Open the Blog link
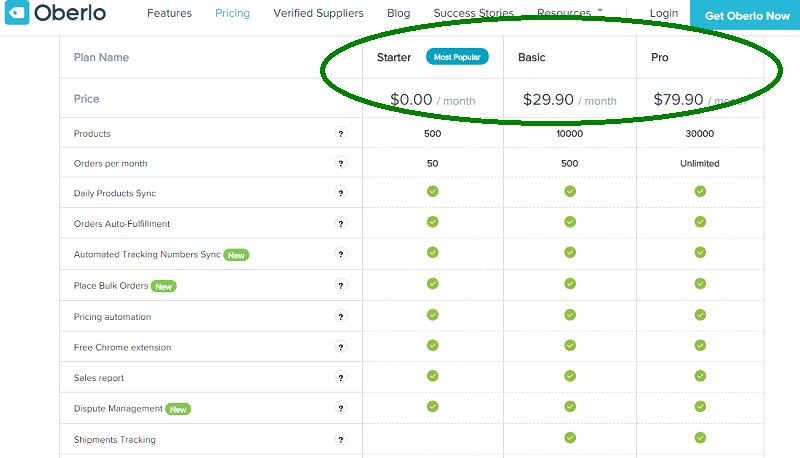This screenshot has height=458, width=800. [x=398, y=13]
